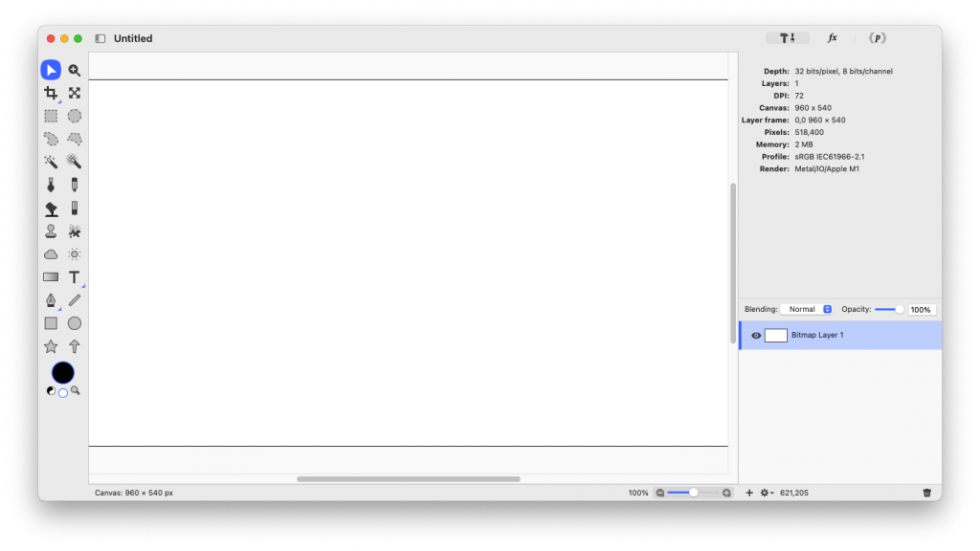Image resolution: width=980 pixels, height=551 pixels.
Task: Reset to default black and white colors
Action: click(52, 390)
